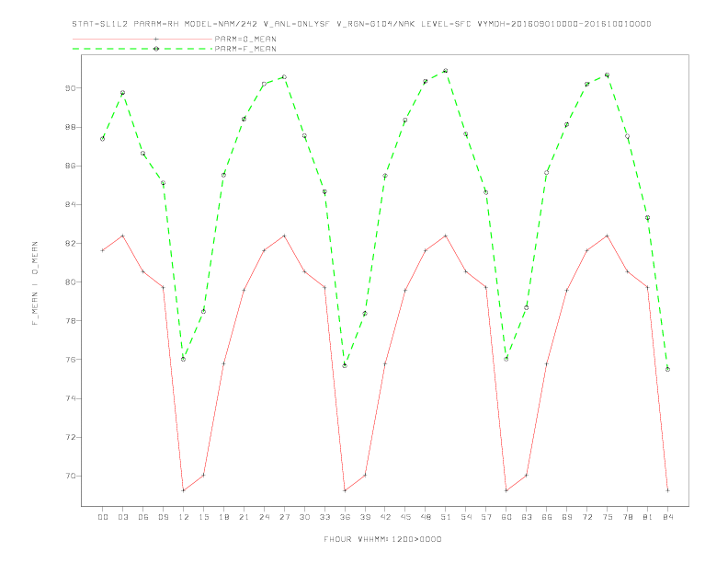Select the red O_MEAN point at hour 27
The width and height of the screenshot is (728, 563).
coord(284,236)
